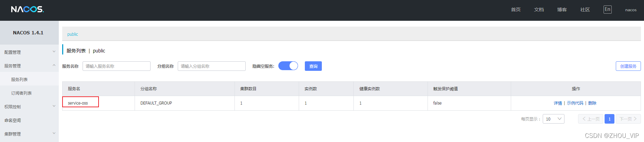Screen dimensions: 644x142
Task: Open 命名空间 in the sidebar
Action: pyautogui.click(x=13, y=120)
